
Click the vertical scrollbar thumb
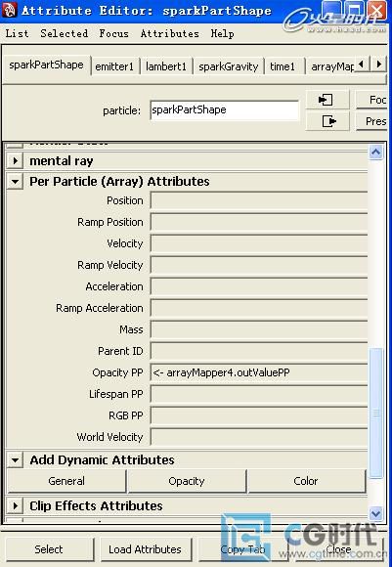point(376,413)
